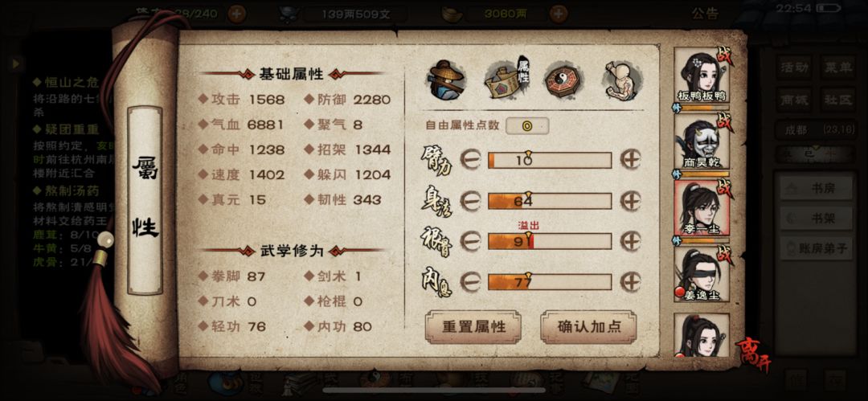Select character 商昊乾 portrait

point(702,141)
